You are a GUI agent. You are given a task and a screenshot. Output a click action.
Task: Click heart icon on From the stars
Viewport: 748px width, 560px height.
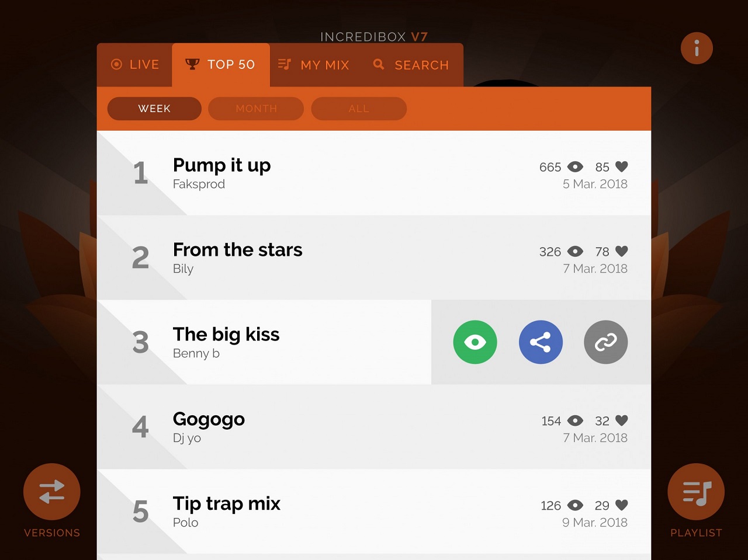622,252
